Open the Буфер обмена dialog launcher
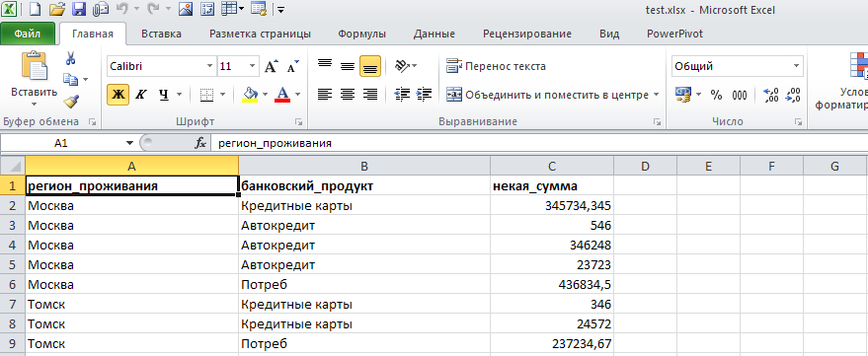The width and height of the screenshot is (868, 356). [x=93, y=121]
